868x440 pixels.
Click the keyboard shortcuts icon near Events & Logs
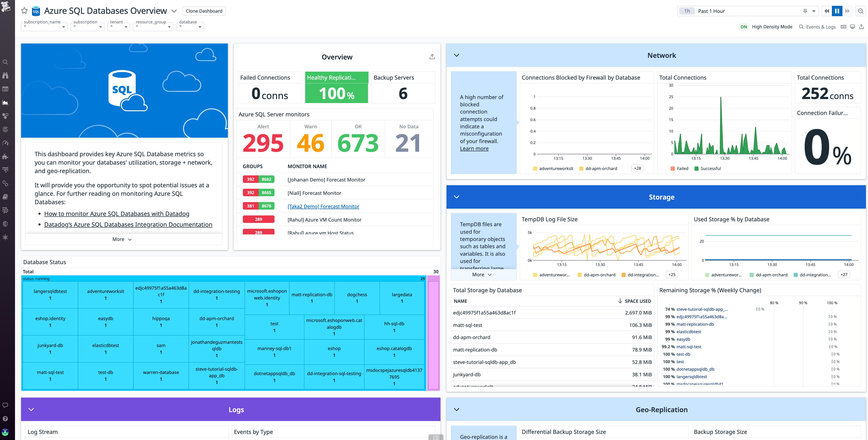843,27
